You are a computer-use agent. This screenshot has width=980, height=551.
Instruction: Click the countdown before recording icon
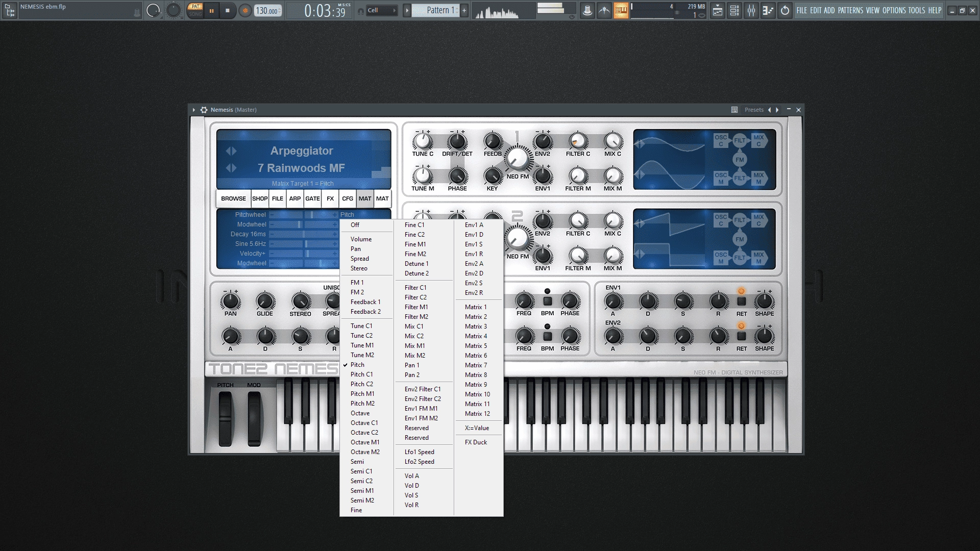pos(604,10)
